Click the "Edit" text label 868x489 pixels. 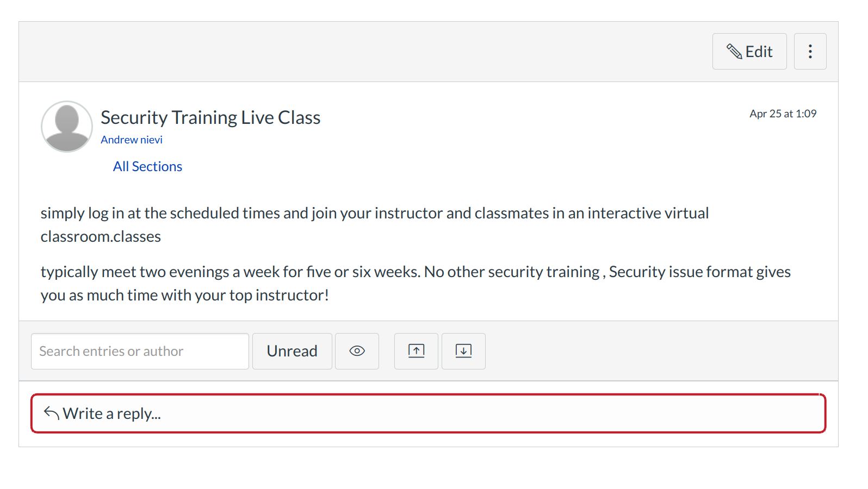pos(759,52)
